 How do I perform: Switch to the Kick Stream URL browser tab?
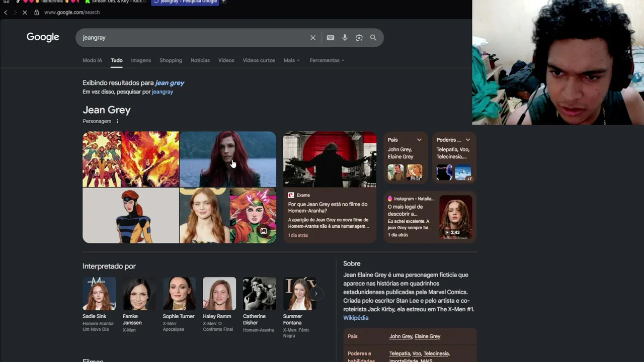[116, 2]
